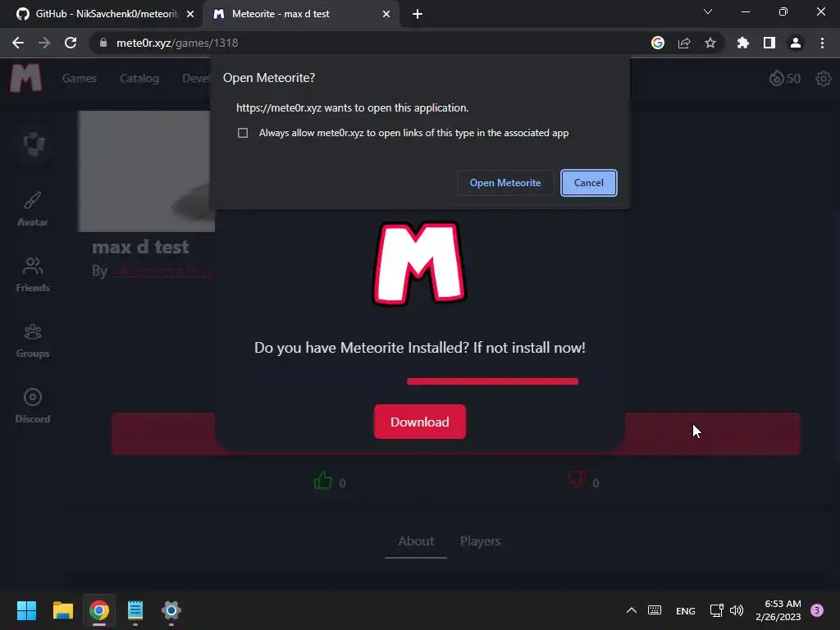Click the share page icon

683,43
